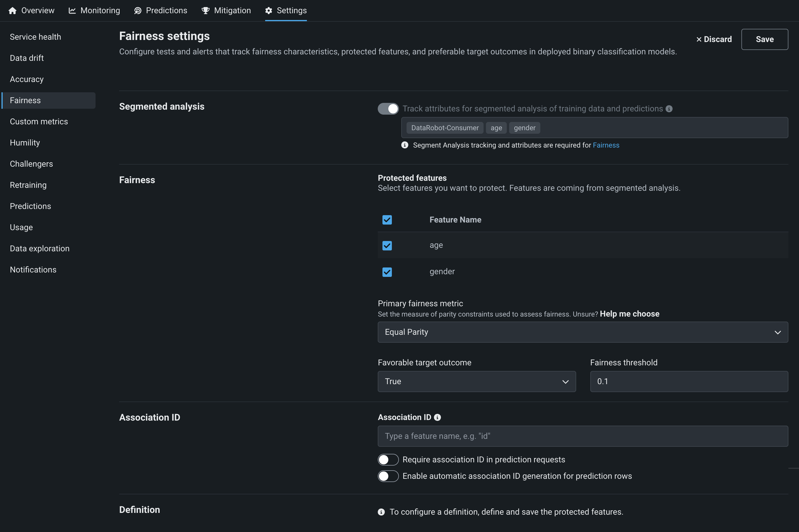Click the Monitoring chart icon
The image size is (799, 532).
point(72,11)
